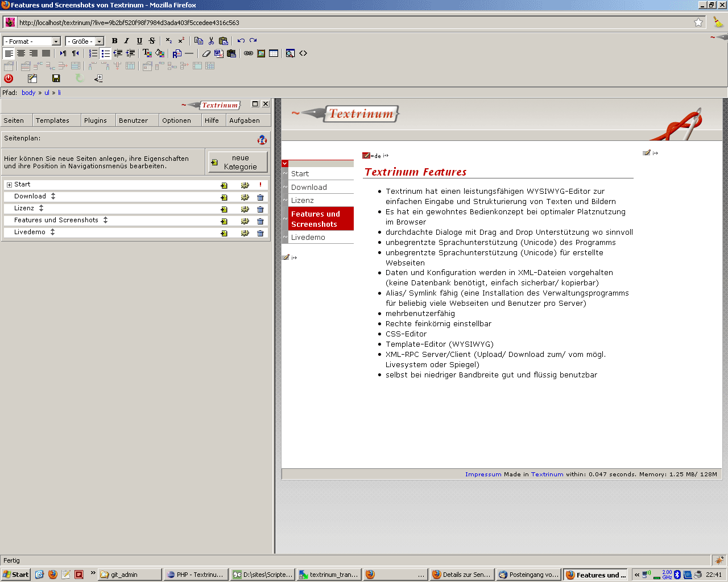Delete the Livedemo page
The image size is (728, 582).
tap(260, 233)
